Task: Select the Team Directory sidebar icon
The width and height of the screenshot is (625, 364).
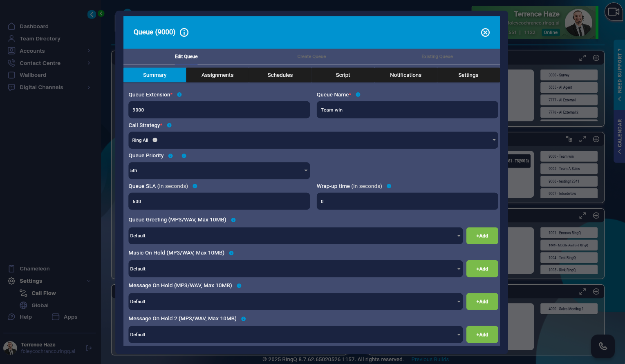Action: click(11, 38)
